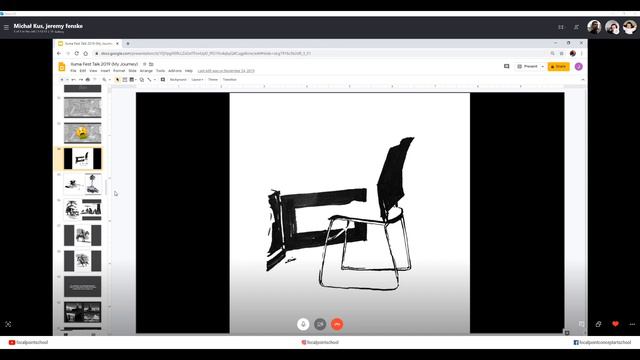Select the line tool
This screenshot has height=360, width=640.
pyautogui.click(x=149, y=80)
